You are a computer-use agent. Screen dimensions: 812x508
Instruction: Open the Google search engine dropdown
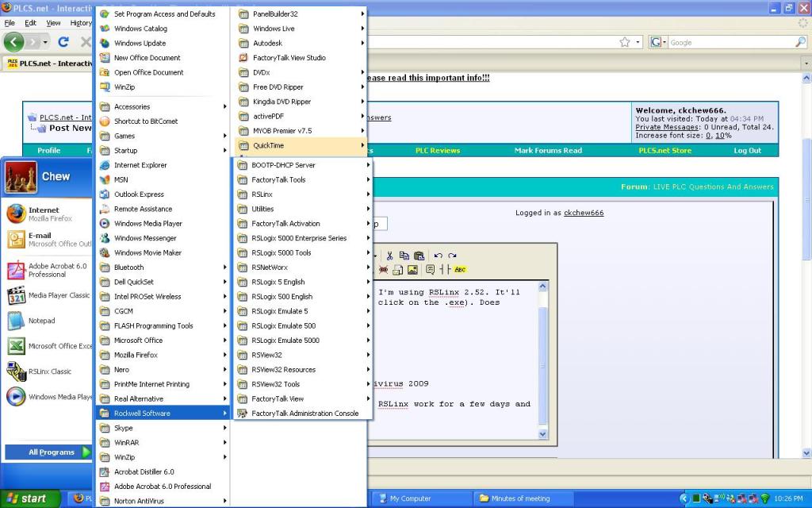657,43
